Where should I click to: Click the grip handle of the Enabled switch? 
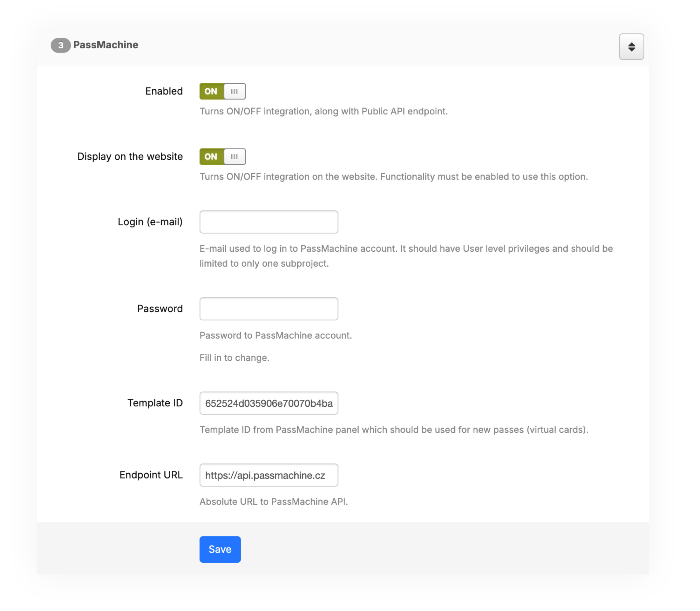(x=234, y=91)
